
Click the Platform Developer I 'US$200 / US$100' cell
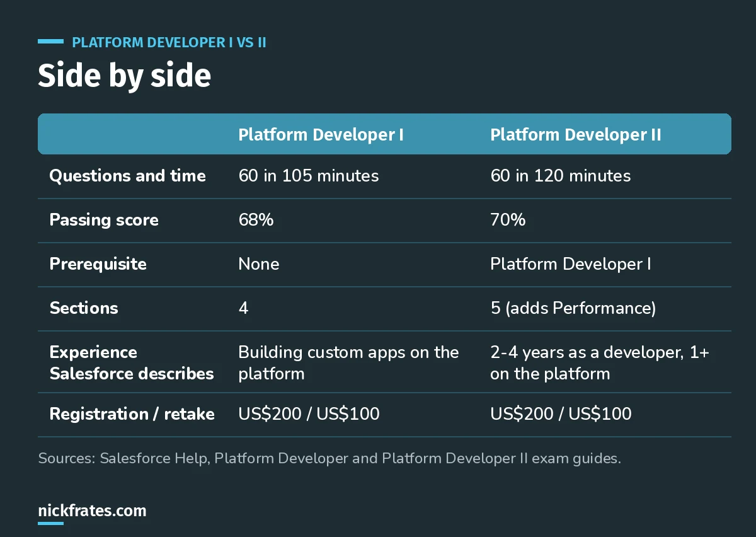(x=309, y=414)
